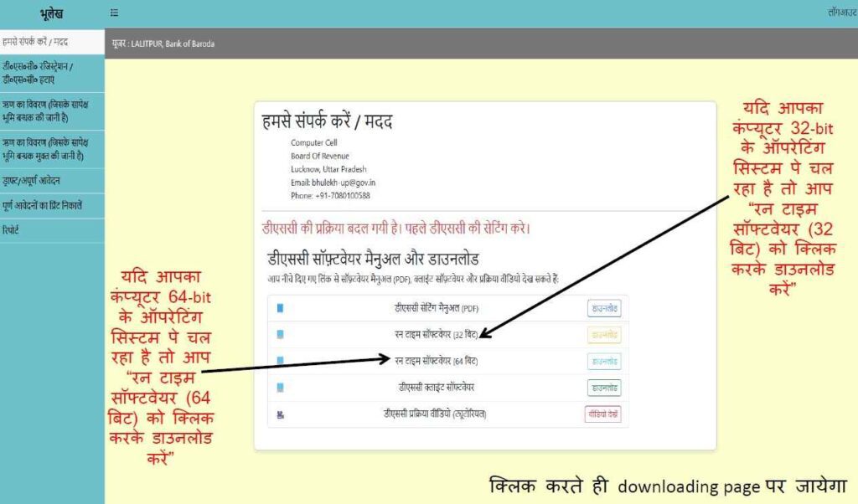The image size is (858, 504).
Task: Open रिपोर्ट in the sidebar
Action: tap(11, 229)
